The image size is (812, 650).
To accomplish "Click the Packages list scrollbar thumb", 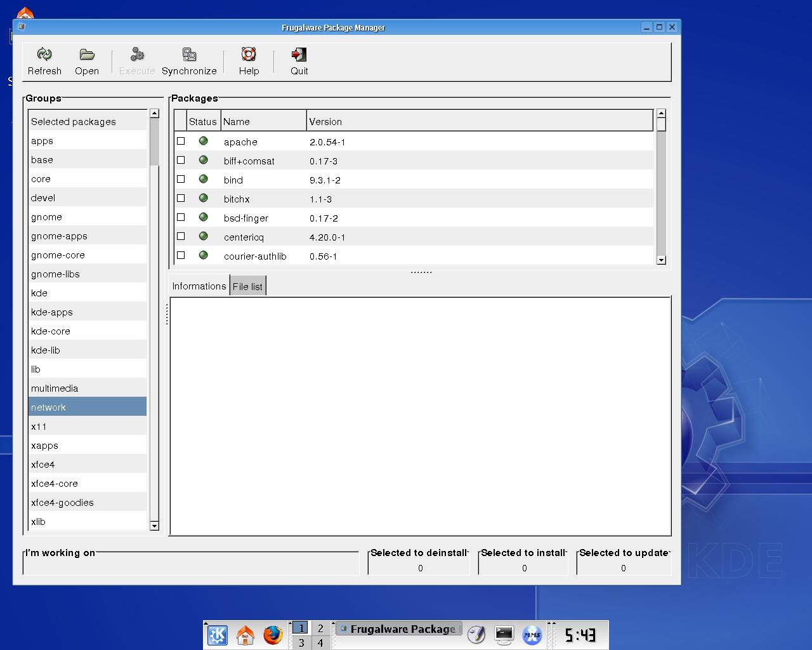I will click(x=661, y=124).
